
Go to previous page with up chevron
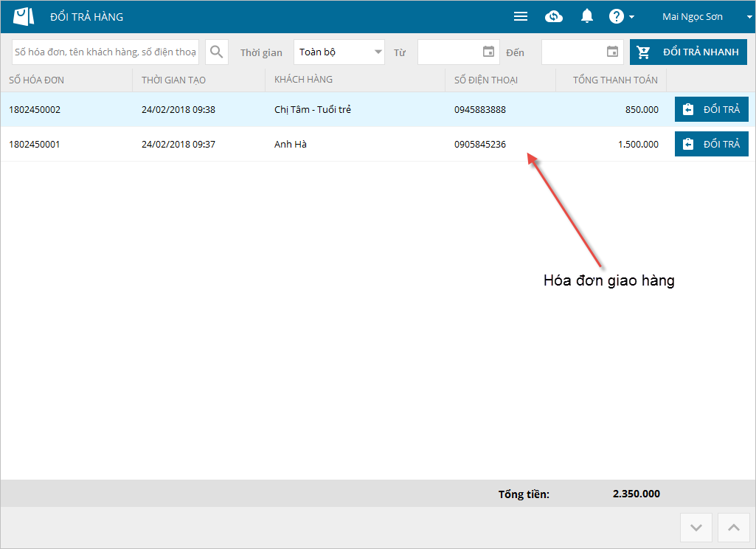click(733, 528)
